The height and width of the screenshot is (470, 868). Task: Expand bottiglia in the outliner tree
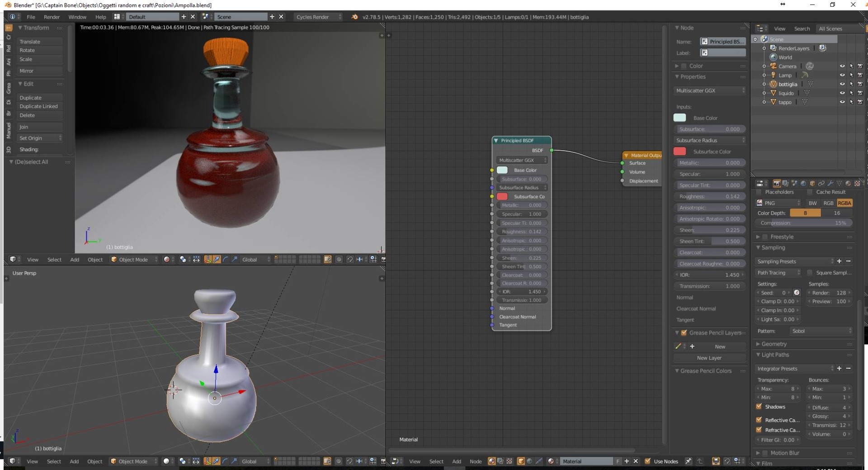[x=764, y=84]
